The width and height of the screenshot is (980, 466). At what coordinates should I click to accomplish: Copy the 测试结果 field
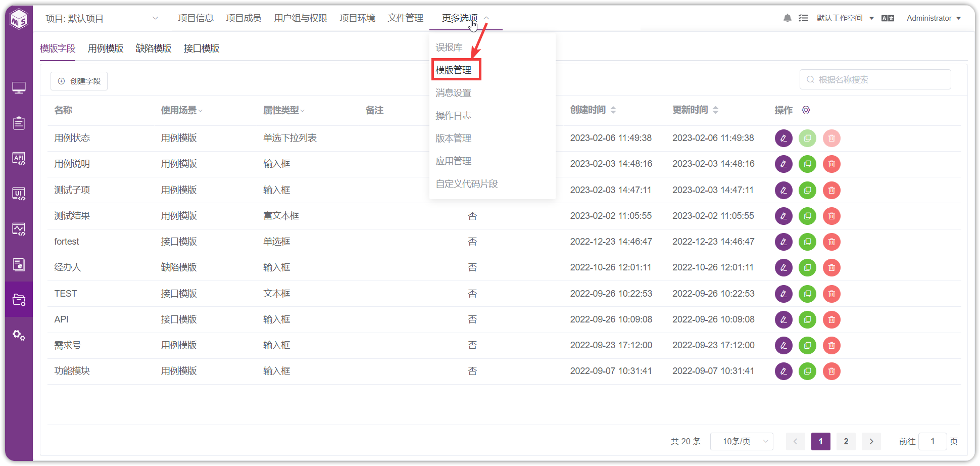[807, 216]
